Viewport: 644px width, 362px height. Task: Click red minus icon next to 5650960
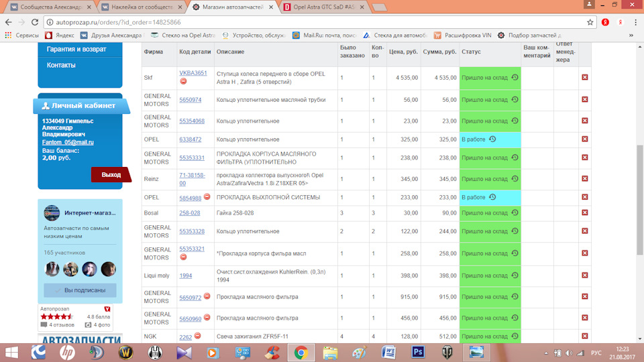(x=207, y=317)
